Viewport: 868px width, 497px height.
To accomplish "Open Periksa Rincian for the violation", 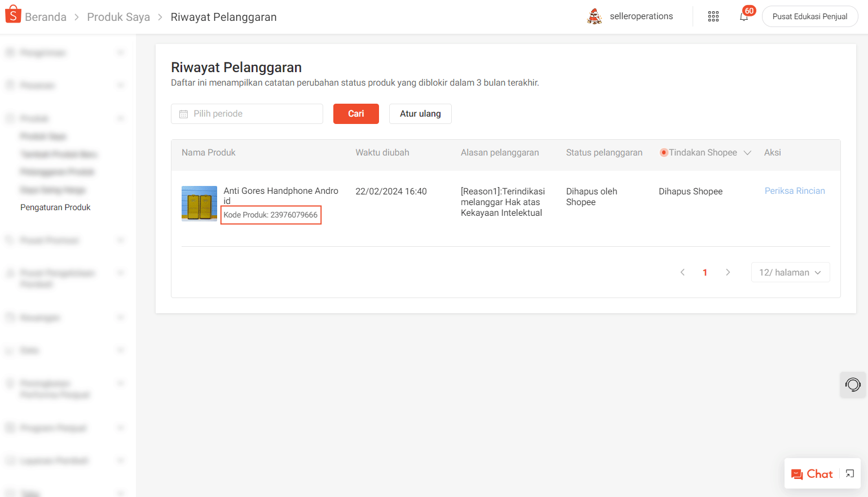I will pyautogui.click(x=794, y=191).
